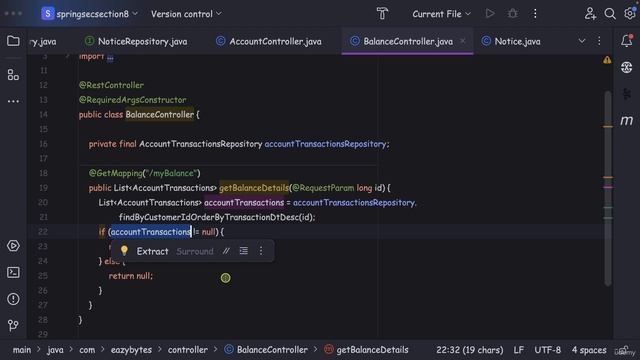Screen dimensions: 640x360
Task: Open more run actions menu
Action: (x=535, y=14)
